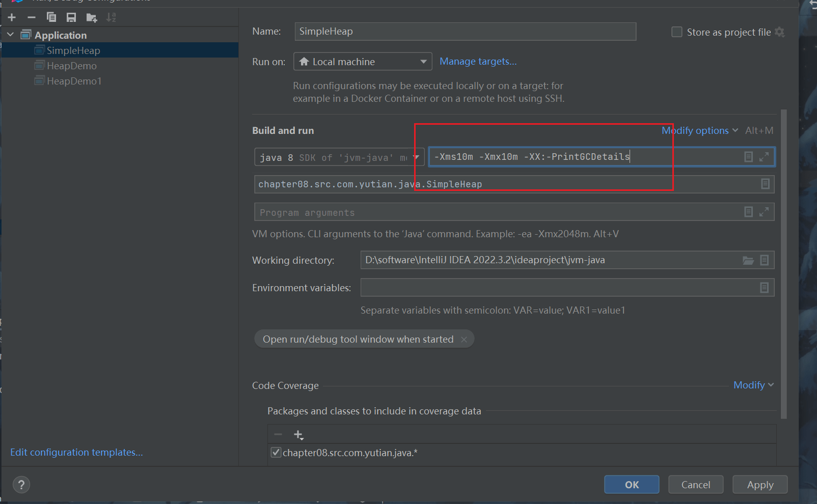Viewport: 817px width, 504px height.
Task: Enable the Store as project file checkbox
Action: (677, 32)
